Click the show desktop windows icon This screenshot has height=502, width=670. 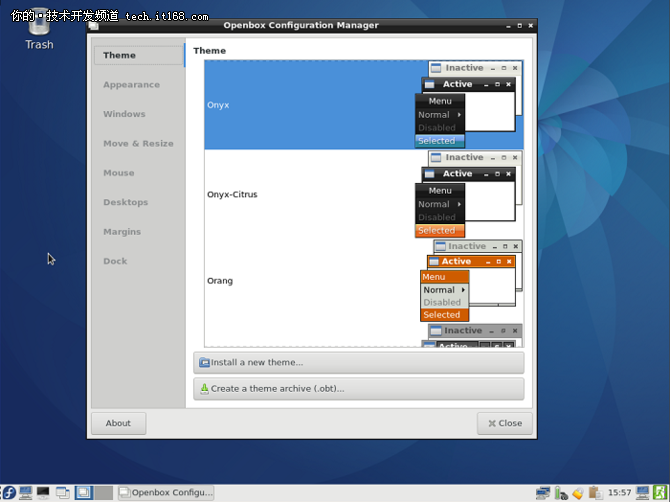[x=62, y=493]
